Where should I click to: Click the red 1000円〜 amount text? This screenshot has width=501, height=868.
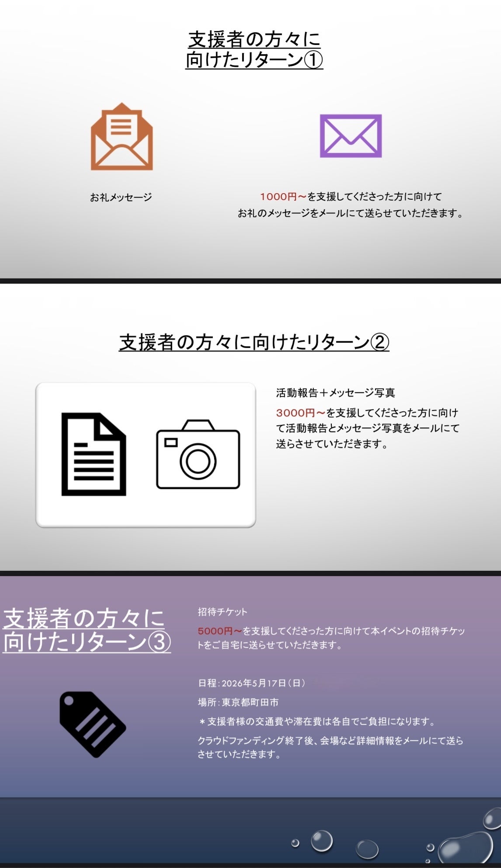(x=283, y=197)
